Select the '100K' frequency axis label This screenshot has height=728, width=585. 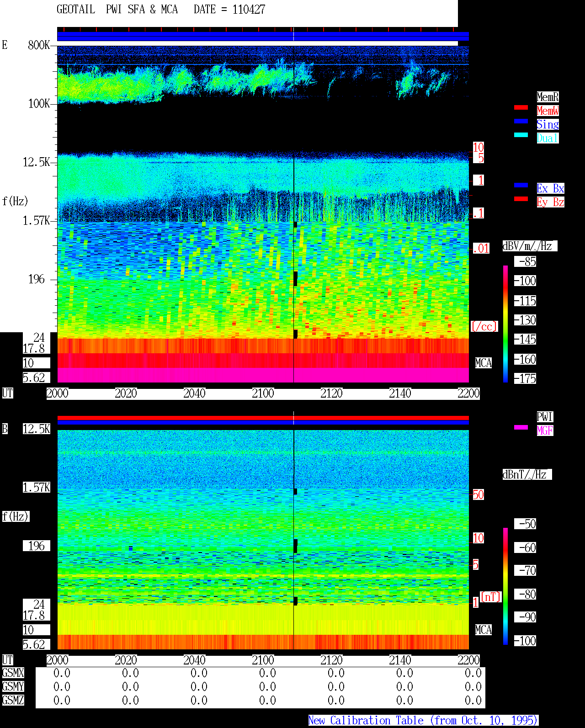[x=39, y=103]
